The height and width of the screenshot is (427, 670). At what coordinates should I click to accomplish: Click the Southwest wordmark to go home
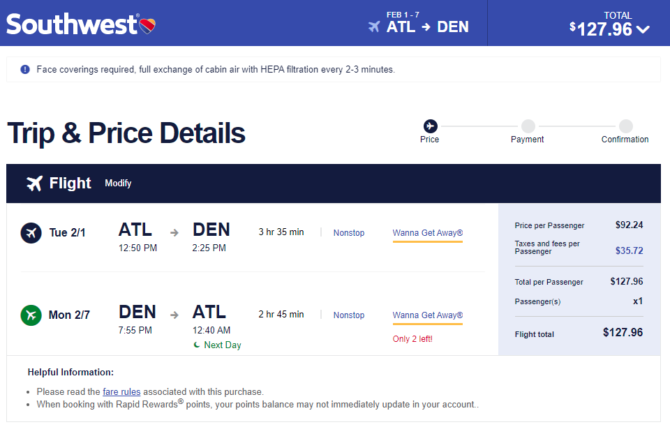coord(71,24)
